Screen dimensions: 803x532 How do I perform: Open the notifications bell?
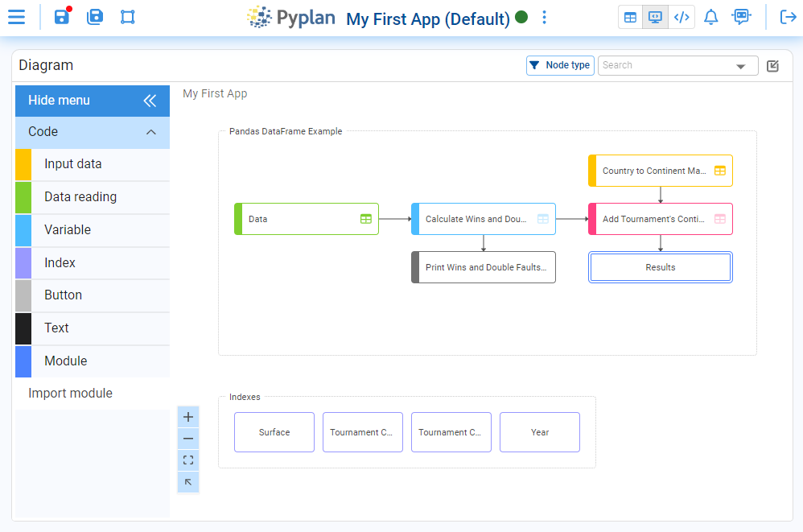point(710,17)
